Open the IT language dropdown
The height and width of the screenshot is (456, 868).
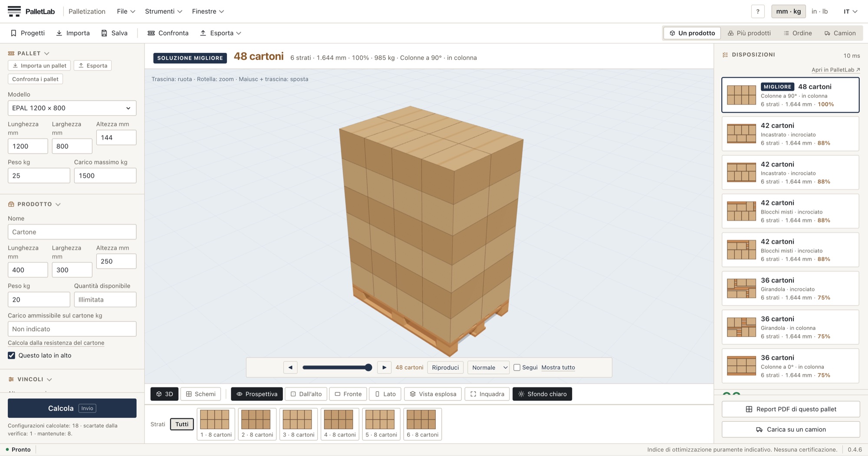(850, 12)
